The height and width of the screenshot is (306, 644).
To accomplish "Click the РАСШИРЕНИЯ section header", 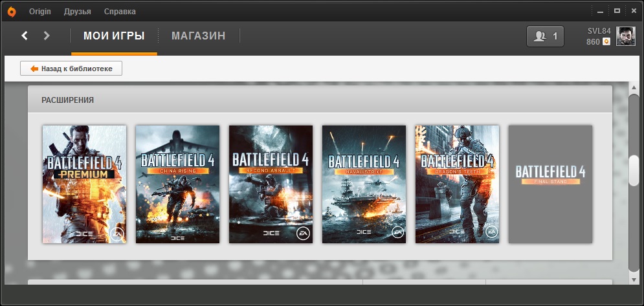I will pos(68,100).
